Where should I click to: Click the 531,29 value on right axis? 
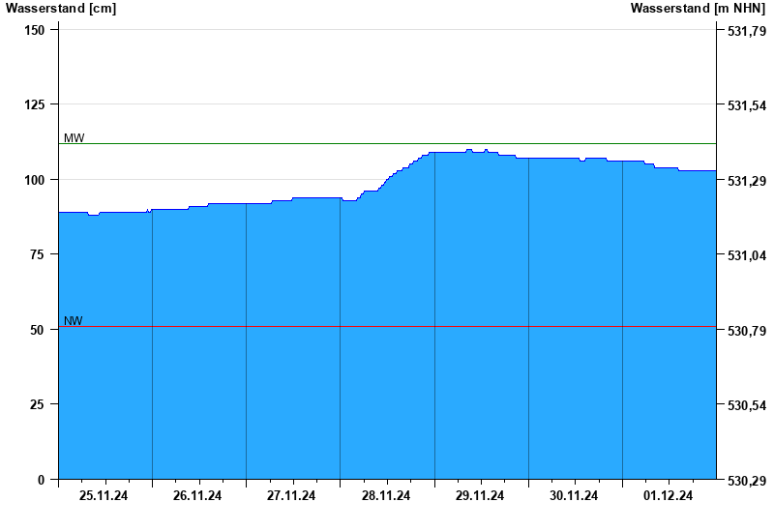pos(747,181)
